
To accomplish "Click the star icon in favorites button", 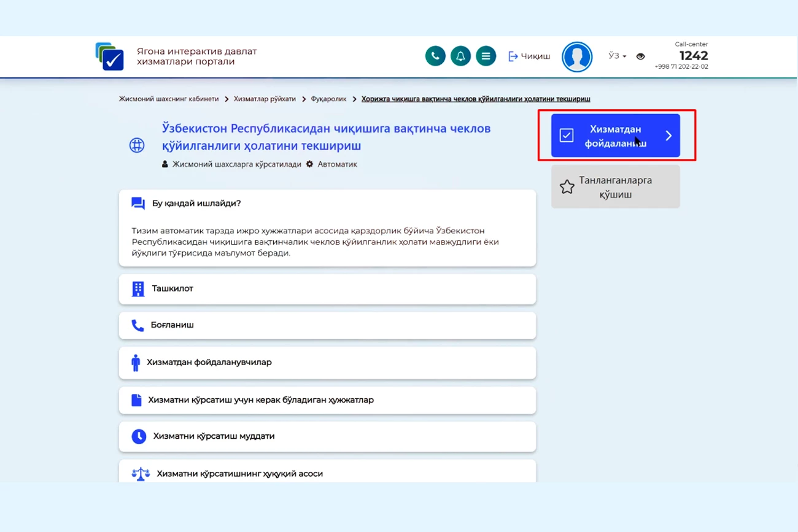I will [567, 187].
